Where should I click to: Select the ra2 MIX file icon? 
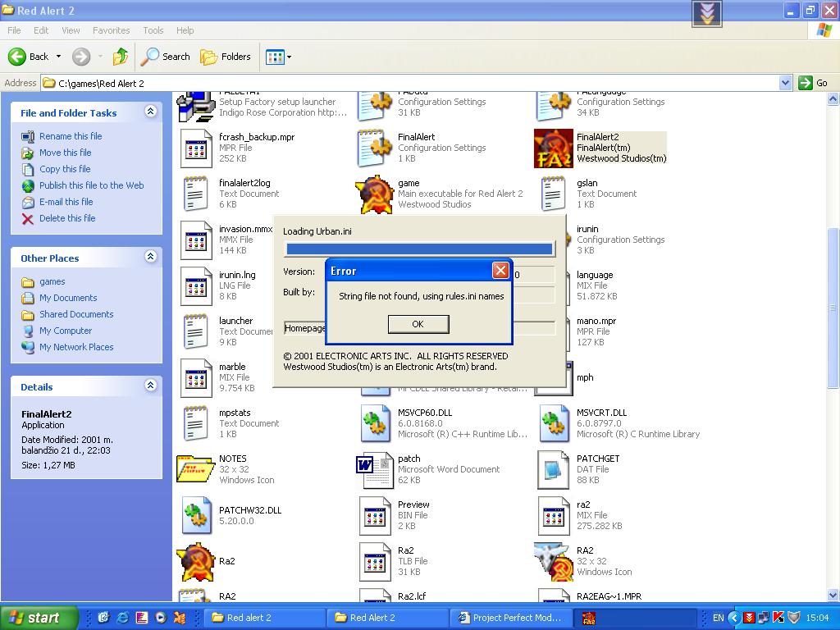coord(554,516)
